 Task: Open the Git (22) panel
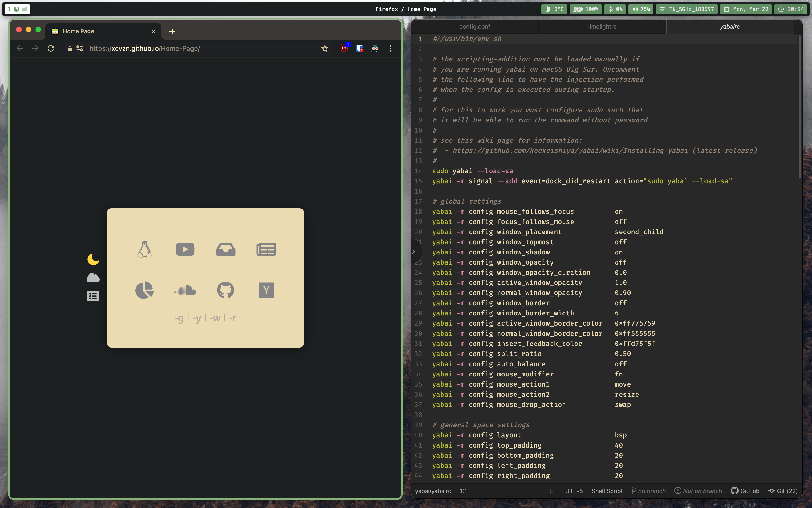click(x=783, y=491)
